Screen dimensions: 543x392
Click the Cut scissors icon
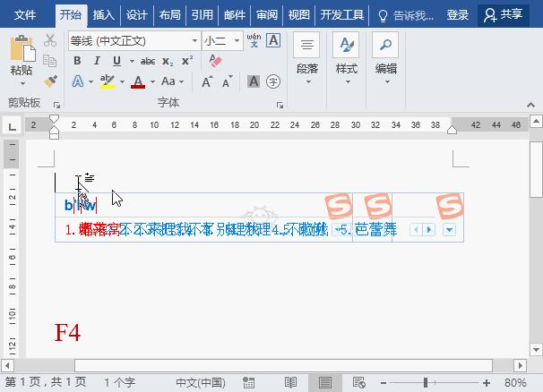click(50, 40)
